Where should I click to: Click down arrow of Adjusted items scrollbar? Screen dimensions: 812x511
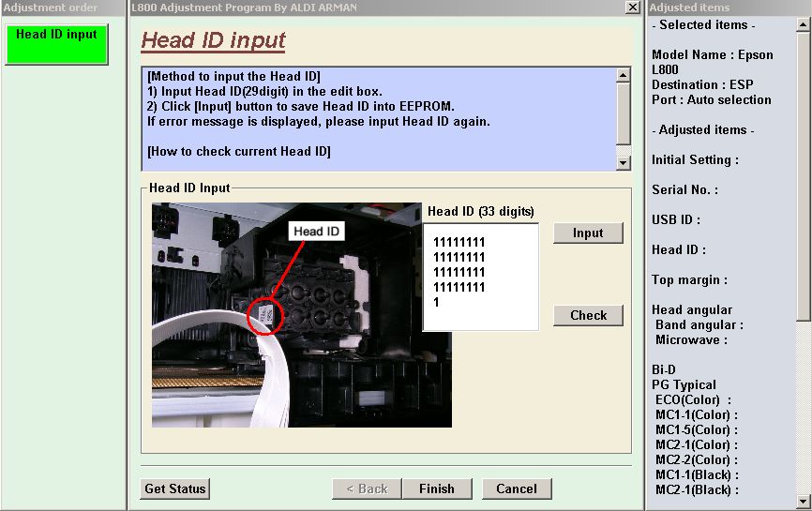[x=804, y=502]
